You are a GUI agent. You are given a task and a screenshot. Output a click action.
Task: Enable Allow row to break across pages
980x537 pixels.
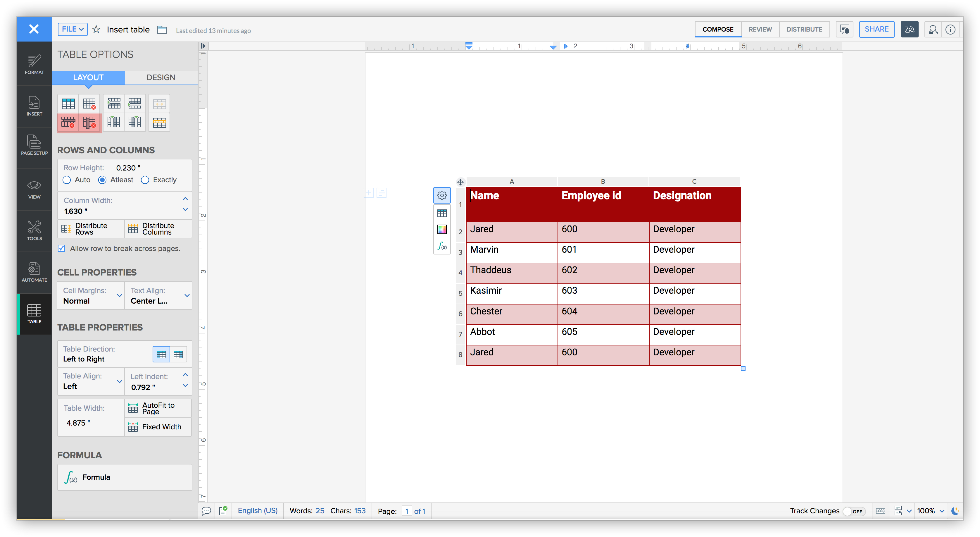click(x=61, y=248)
